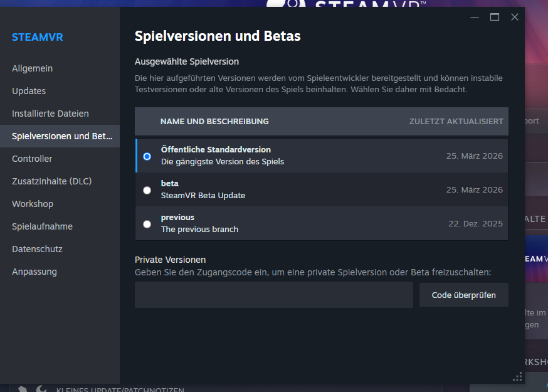Maximize the SteamVR properties window
Image resolution: width=548 pixels, height=392 pixels.
[495, 17]
